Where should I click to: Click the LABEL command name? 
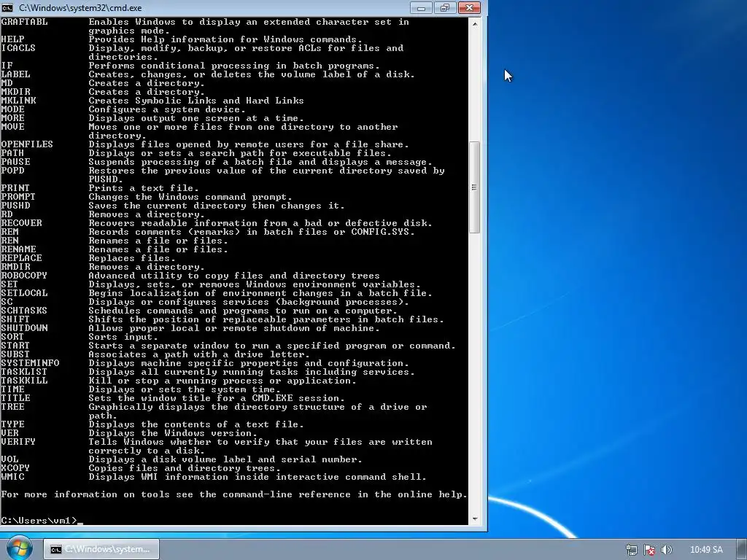pos(15,74)
